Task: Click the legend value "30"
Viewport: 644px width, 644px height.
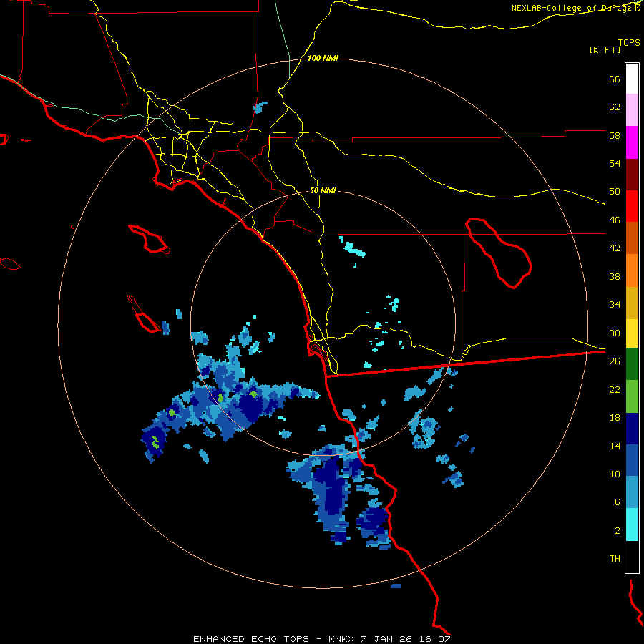Action: tap(615, 333)
